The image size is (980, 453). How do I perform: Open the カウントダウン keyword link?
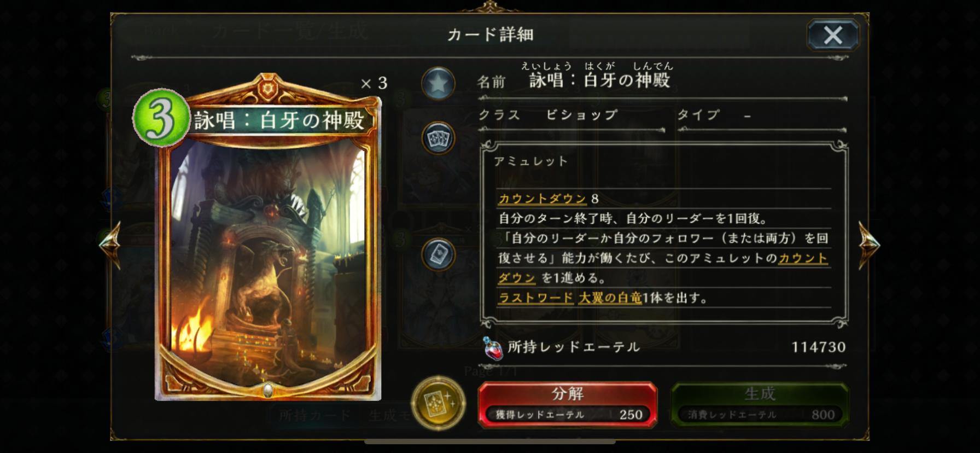pyautogui.click(x=542, y=199)
